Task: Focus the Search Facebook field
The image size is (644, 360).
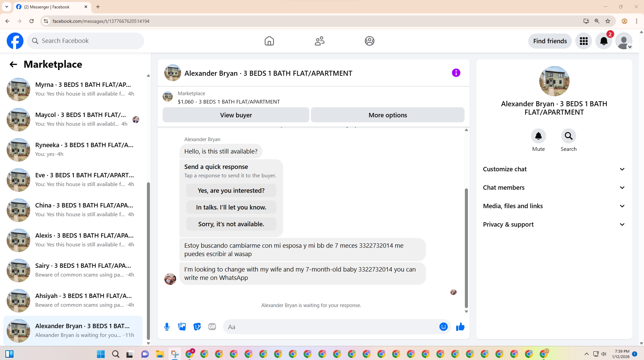Action: [86, 41]
